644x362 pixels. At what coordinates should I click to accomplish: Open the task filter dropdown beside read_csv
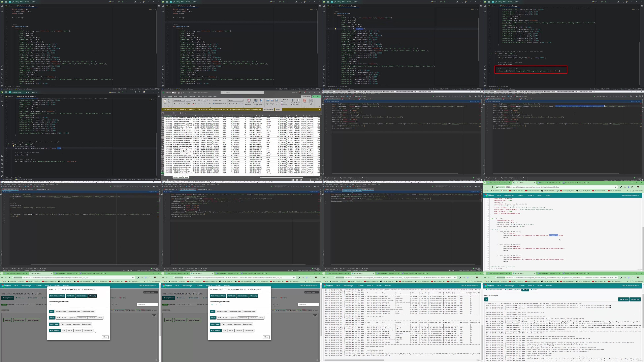59,289
